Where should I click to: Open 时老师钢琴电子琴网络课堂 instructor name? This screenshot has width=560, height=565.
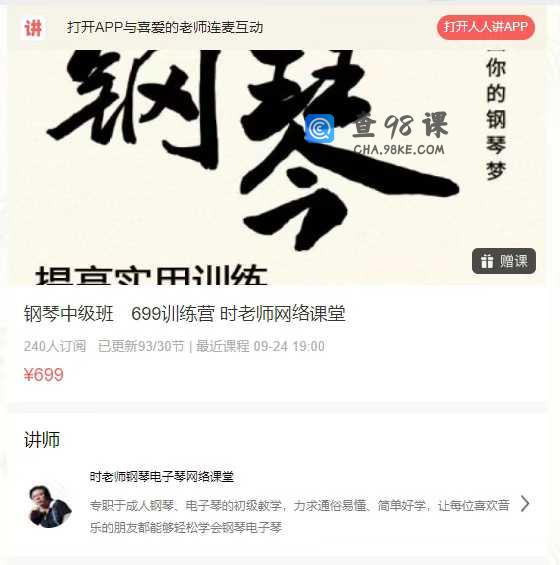tap(162, 477)
